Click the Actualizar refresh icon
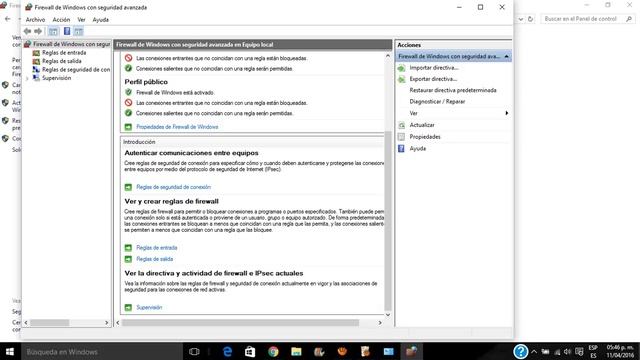The image size is (640, 360). pyautogui.click(x=402, y=125)
